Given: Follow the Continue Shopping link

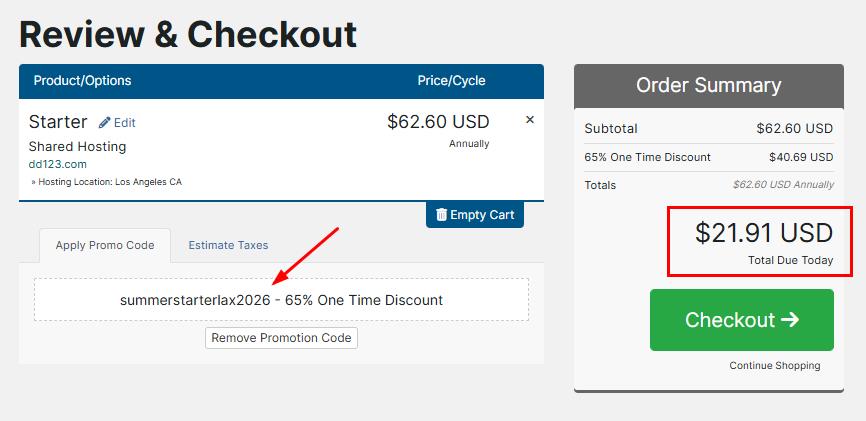Looking at the screenshot, I should [774, 366].
